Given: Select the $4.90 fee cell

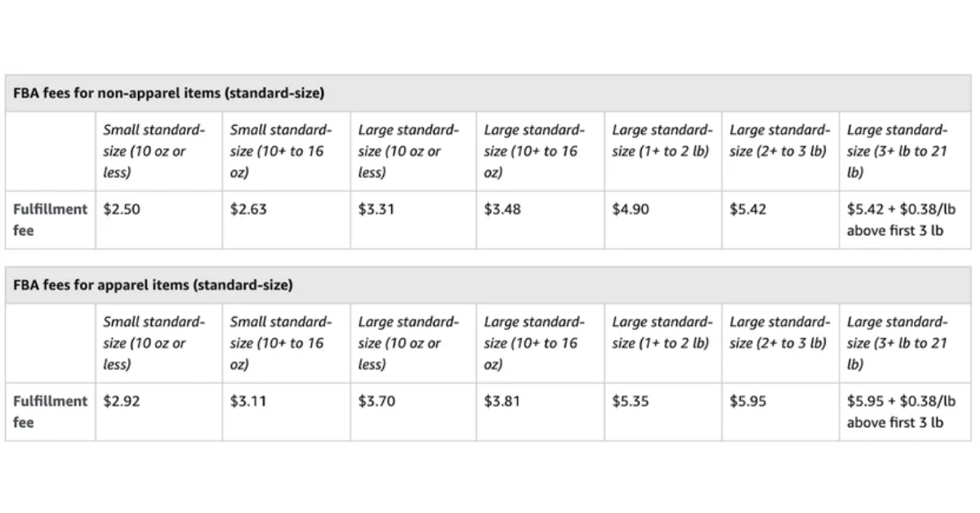Looking at the screenshot, I should pos(630,209).
